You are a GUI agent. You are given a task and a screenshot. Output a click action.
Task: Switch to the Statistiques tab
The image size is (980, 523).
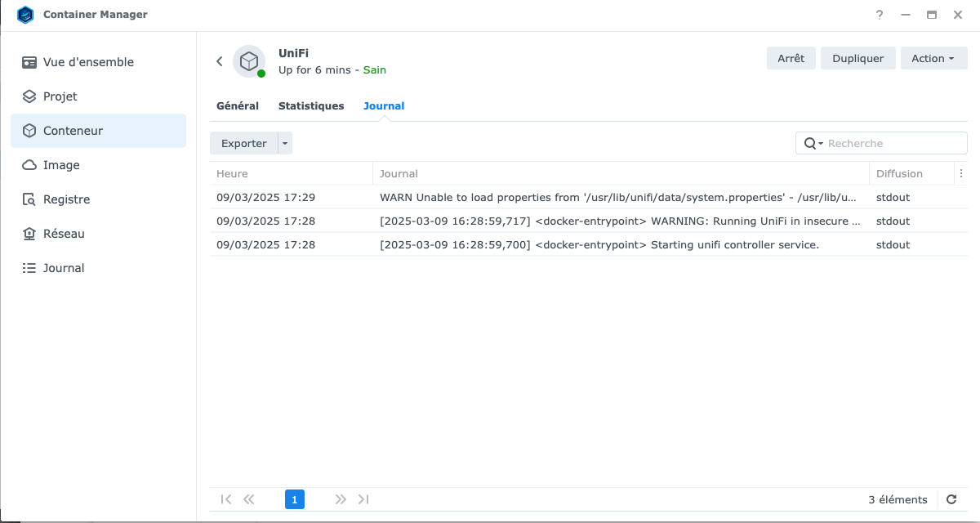(x=311, y=105)
